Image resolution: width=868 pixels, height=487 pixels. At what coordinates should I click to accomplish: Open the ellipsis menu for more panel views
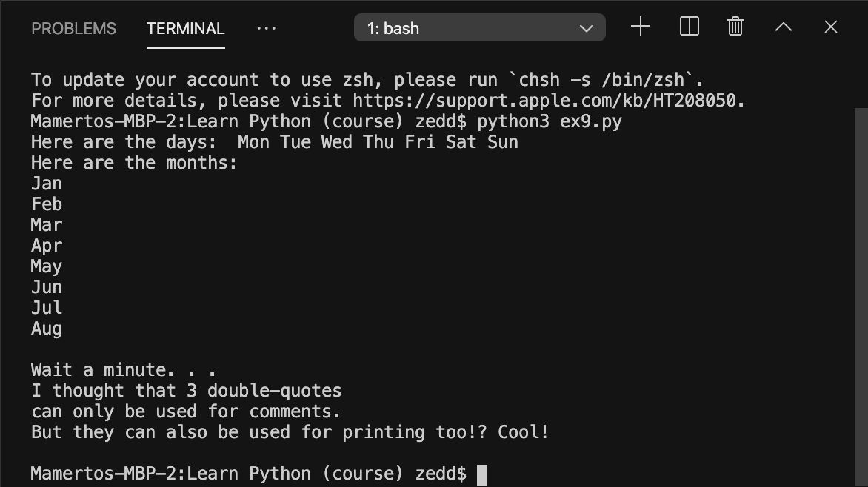pyautogui.click(x=266, y=28)
